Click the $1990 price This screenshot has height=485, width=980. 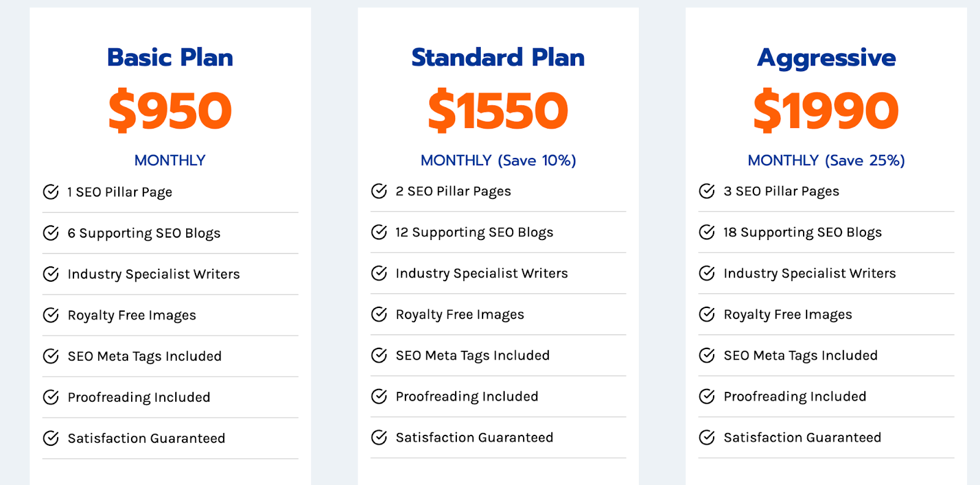[826, 111]
